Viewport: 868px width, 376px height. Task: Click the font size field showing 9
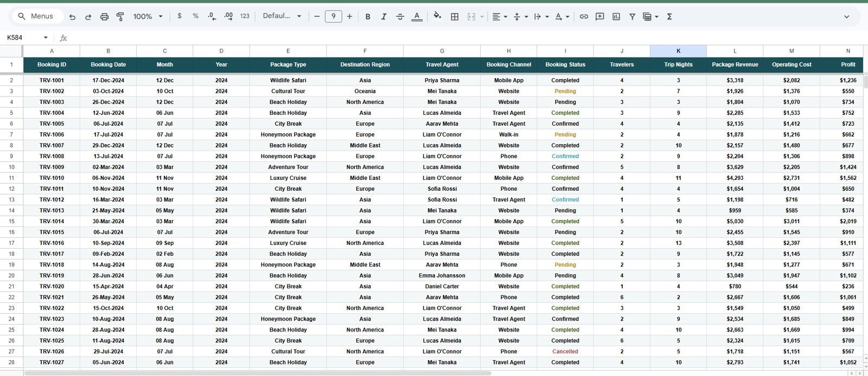pyautogui.click(x=333, y=16)
